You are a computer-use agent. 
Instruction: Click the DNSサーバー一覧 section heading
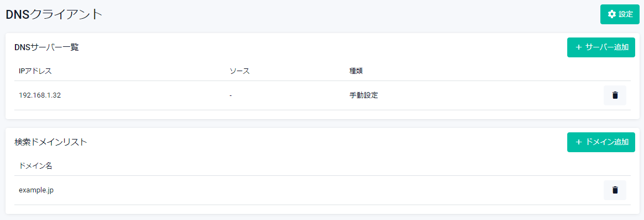[46, 47]
